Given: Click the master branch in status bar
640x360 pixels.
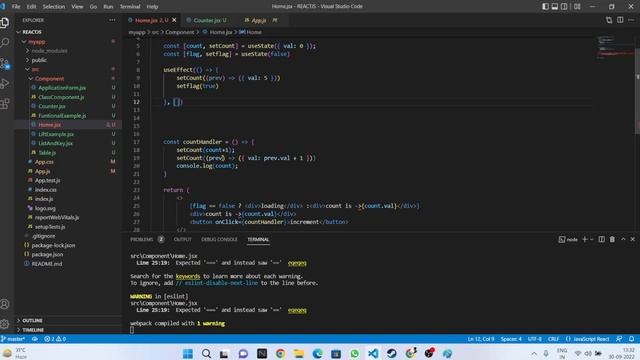Looking at the screenshot, I should (13, 339).
